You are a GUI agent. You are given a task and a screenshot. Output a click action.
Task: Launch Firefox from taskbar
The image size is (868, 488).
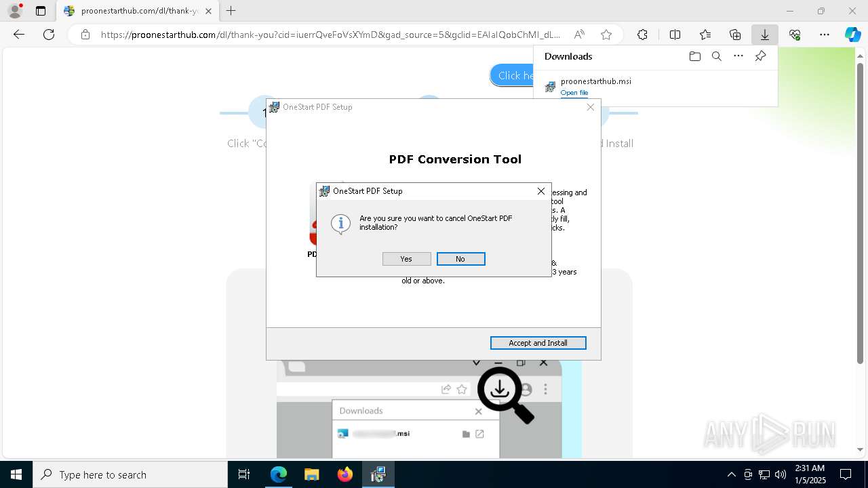[345, 474]
